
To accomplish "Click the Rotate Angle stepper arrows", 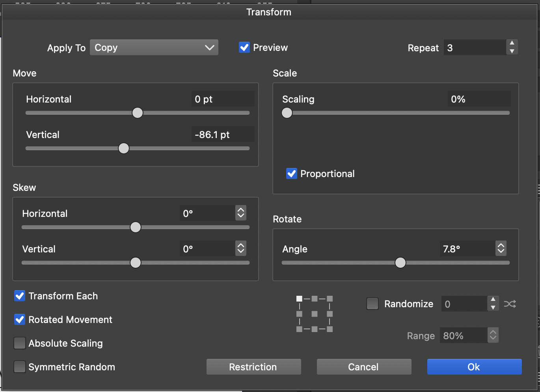I will pos(501,248).
